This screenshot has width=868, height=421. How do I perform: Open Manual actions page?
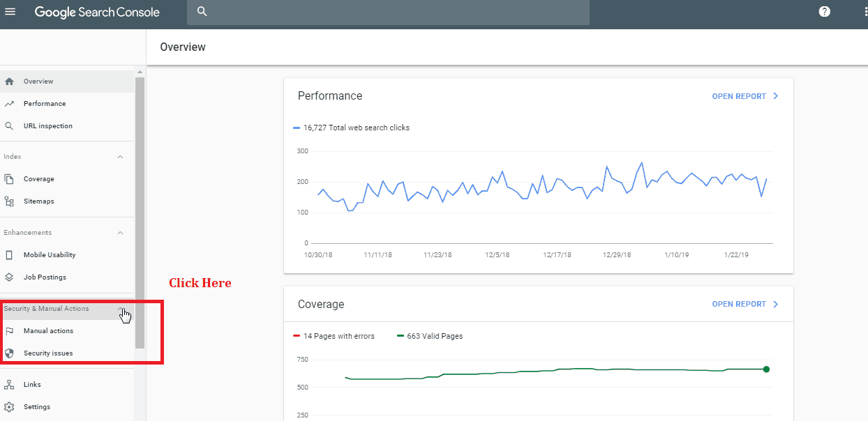67,331
